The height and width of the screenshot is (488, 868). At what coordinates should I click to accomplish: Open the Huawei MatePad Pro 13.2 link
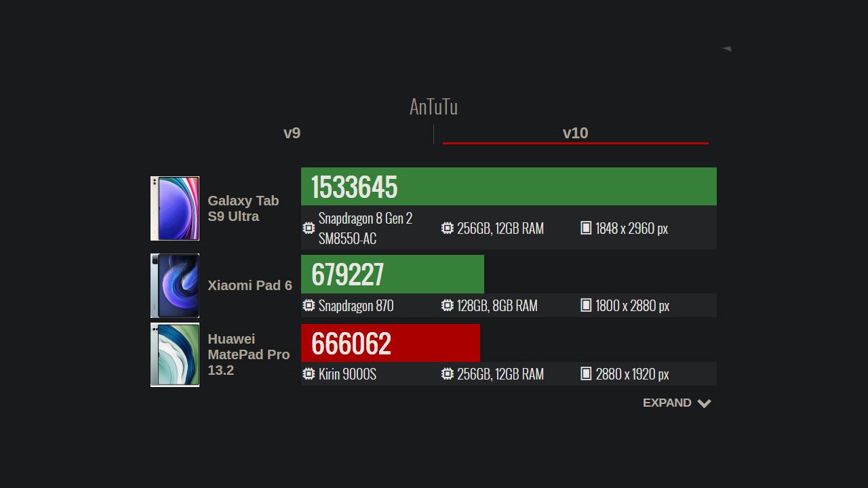pos(248,354)
